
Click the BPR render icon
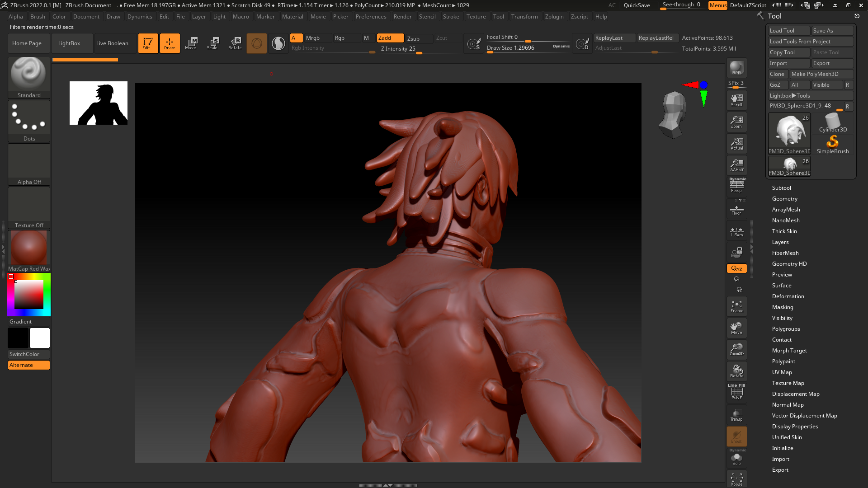(x=736, y=68)
